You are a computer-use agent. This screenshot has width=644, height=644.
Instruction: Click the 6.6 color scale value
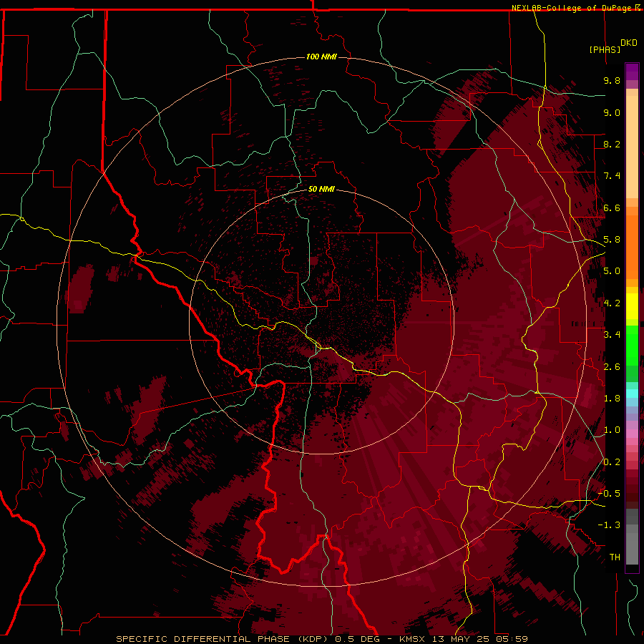pos(612,208)
